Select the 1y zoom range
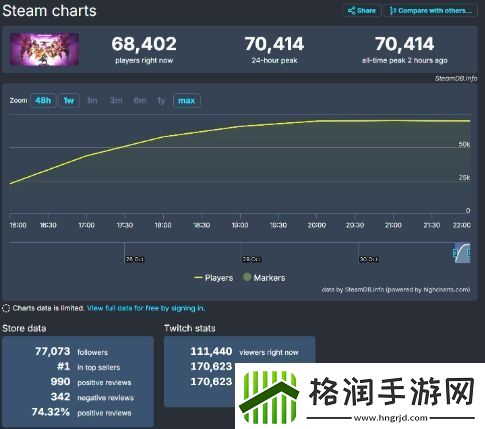 click(161, 100)
